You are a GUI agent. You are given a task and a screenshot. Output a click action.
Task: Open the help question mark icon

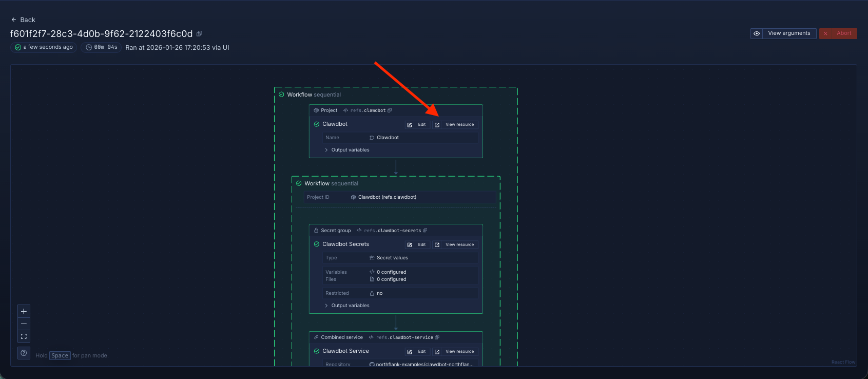[x=24, y=353]
